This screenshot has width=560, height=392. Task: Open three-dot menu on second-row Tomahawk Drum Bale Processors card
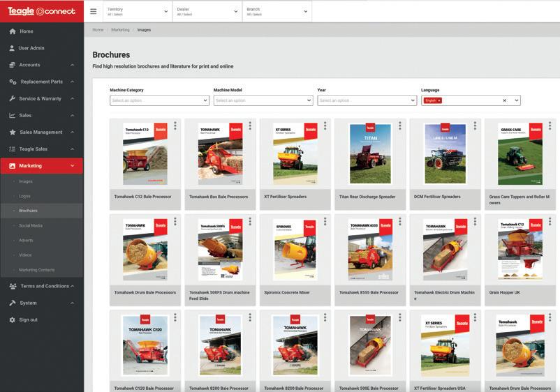(175, 222)
